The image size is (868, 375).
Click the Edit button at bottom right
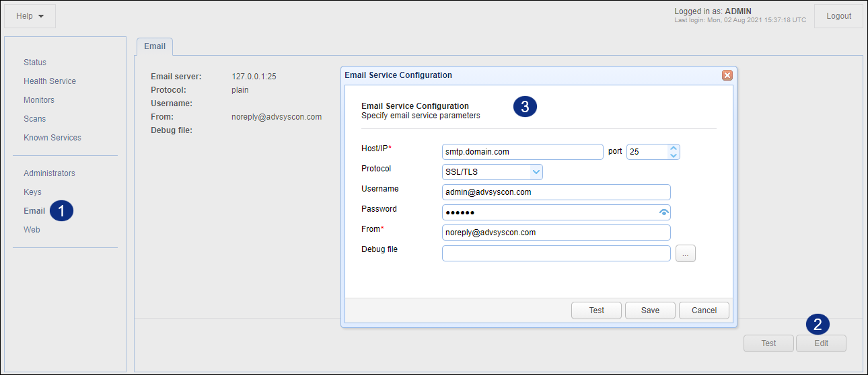[x=821, y=343]
